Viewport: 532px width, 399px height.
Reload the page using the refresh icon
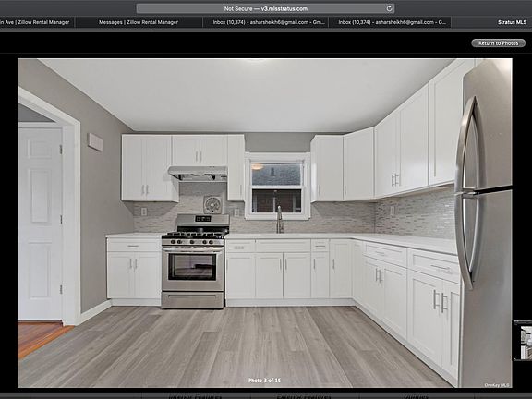[x=389, y=8]
